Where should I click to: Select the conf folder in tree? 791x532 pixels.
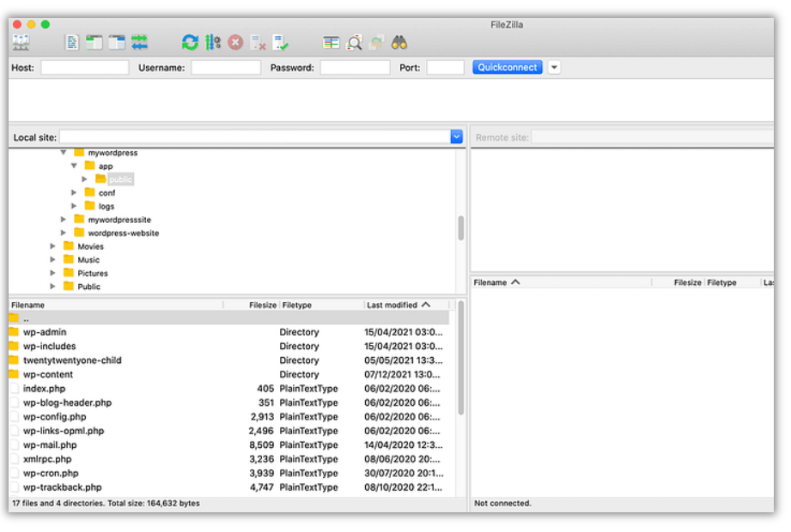(x=106, y=193)
